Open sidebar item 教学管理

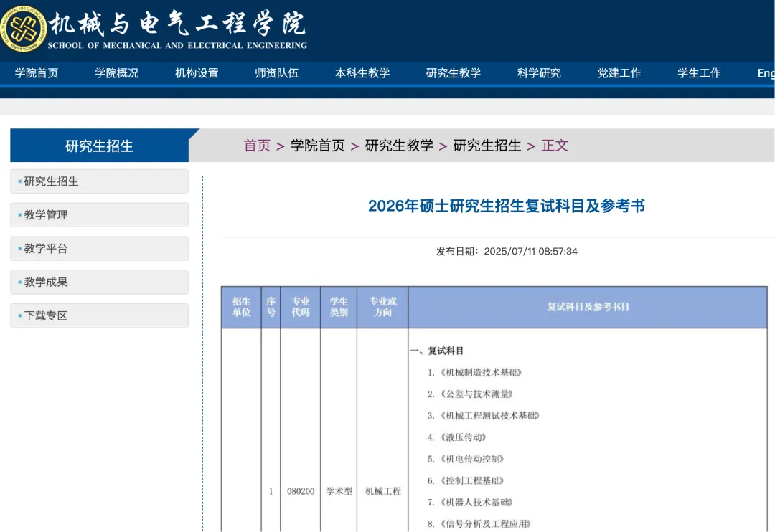click(x=99, y=215)
